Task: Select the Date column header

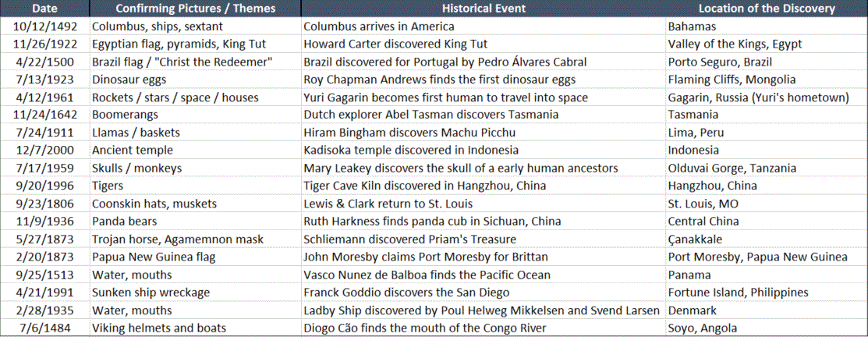Action: [x=46, y=9]
